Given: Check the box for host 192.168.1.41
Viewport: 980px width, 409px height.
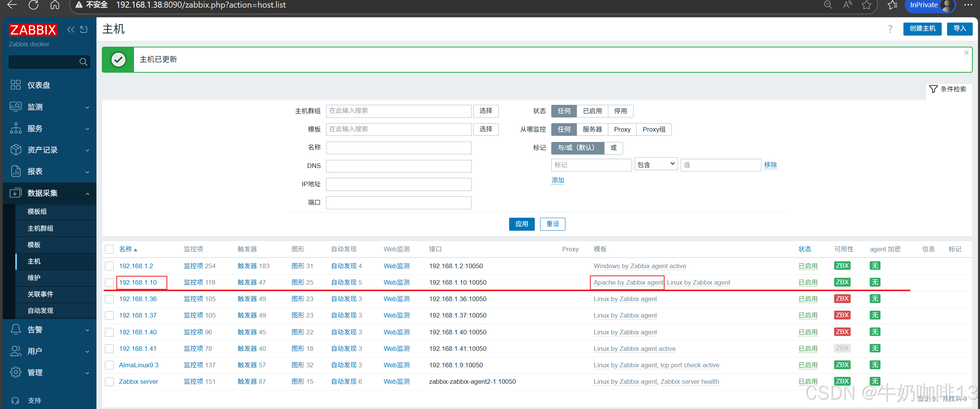Looking at the screenshot, I should click(x=109, y=349).
